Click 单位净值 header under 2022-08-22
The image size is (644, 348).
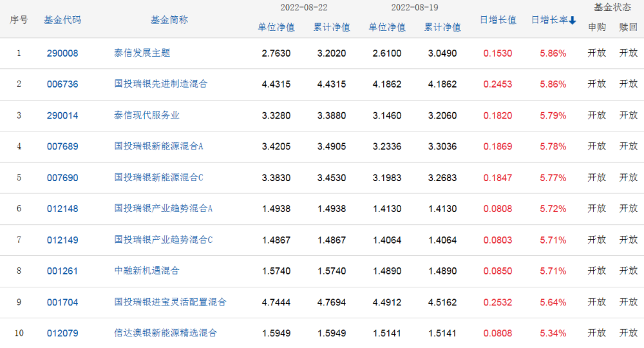(x=276, y=27)
